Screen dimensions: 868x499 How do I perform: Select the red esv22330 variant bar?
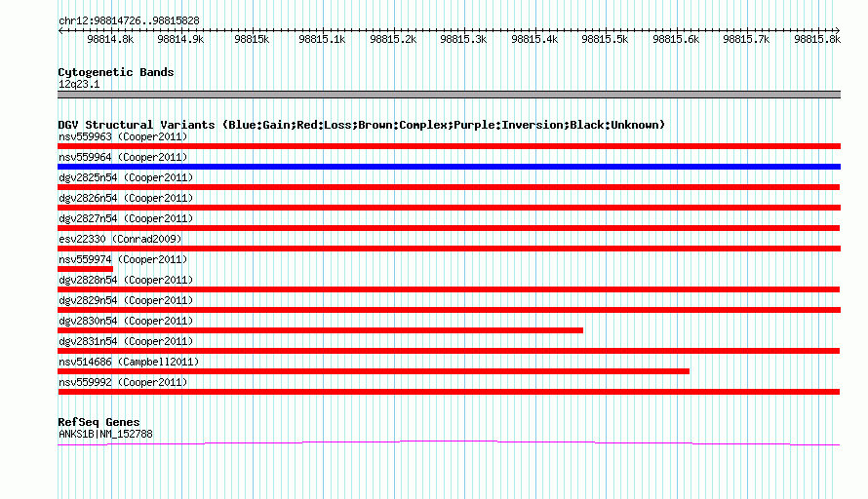[x=449, y=249]
